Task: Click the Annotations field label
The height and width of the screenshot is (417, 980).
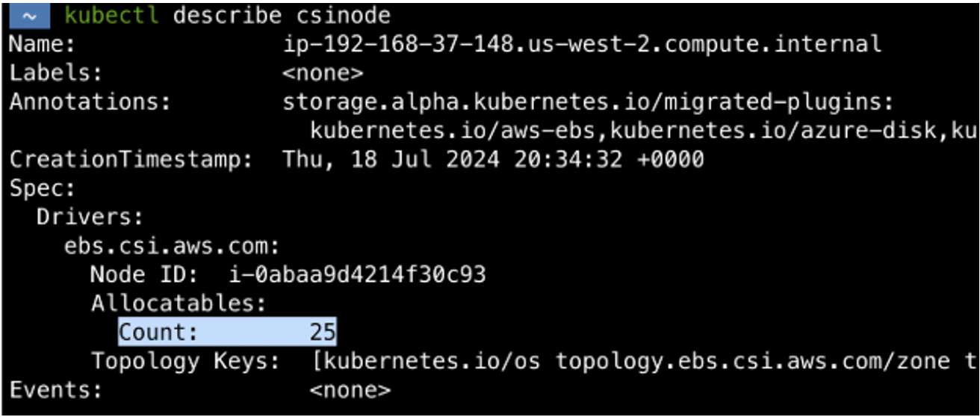Action: [x=90, y=102]
